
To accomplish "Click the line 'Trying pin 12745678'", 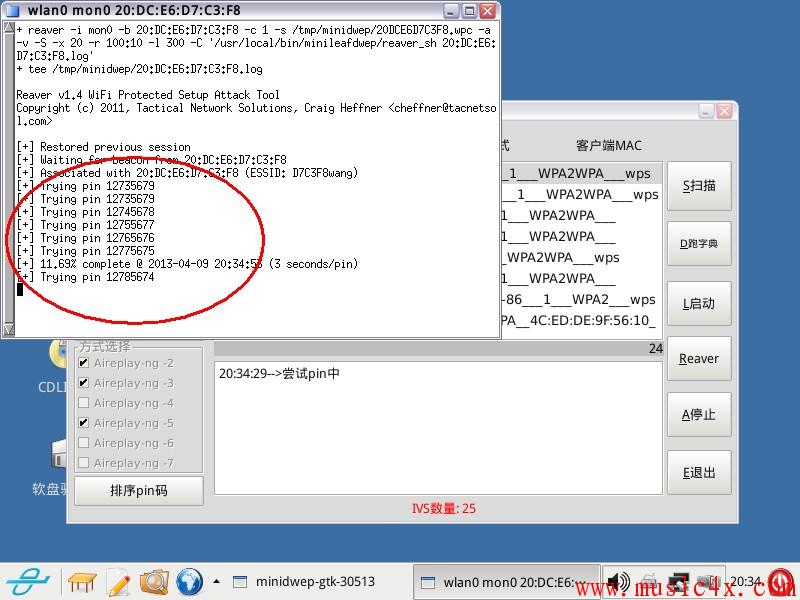I will coord(85,212).
